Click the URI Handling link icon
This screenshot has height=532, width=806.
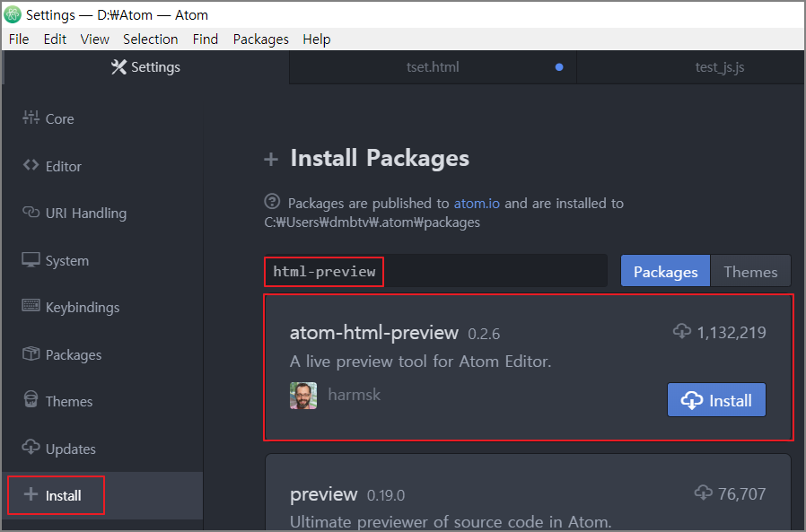point(31,212)
